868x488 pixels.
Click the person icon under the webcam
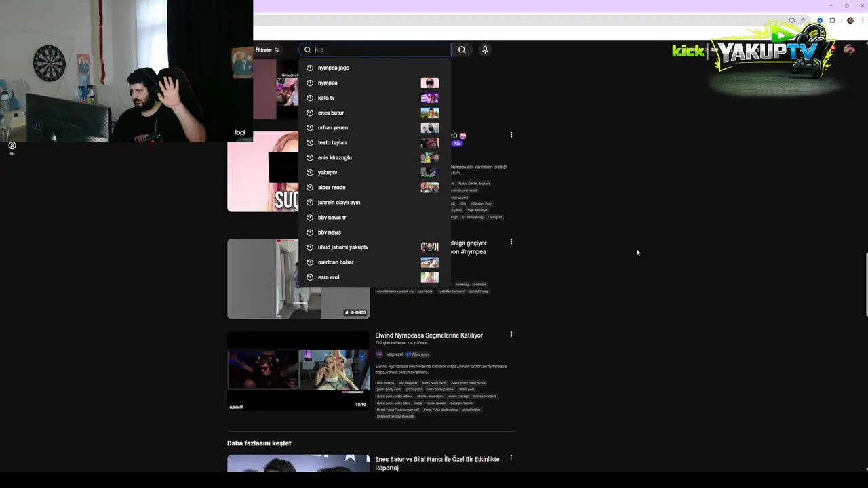[12, 146]
